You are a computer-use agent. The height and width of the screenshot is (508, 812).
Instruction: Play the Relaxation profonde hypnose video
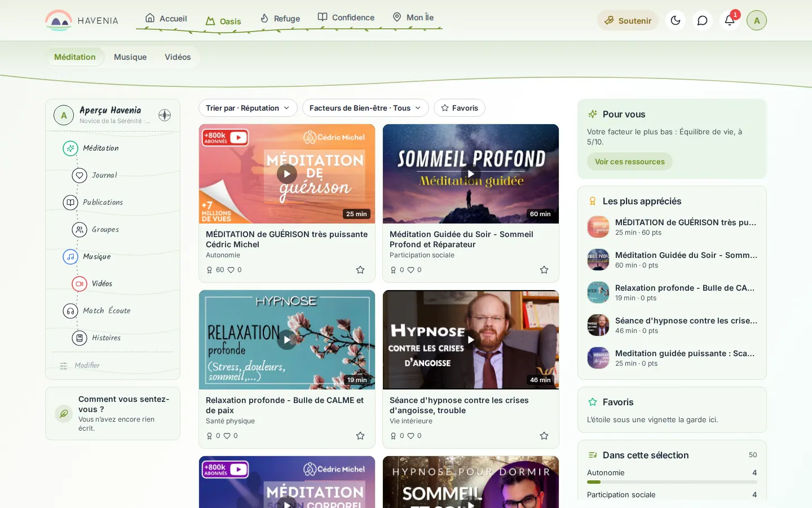click(x=287, y=340)
